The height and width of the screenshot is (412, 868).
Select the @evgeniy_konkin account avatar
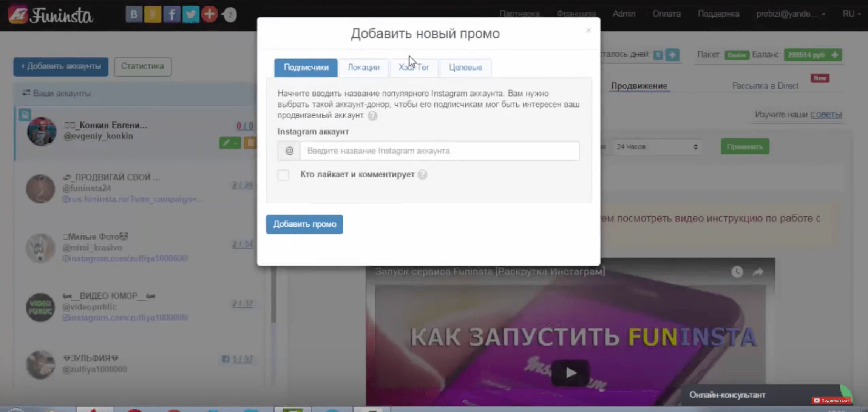coord(42,131)
